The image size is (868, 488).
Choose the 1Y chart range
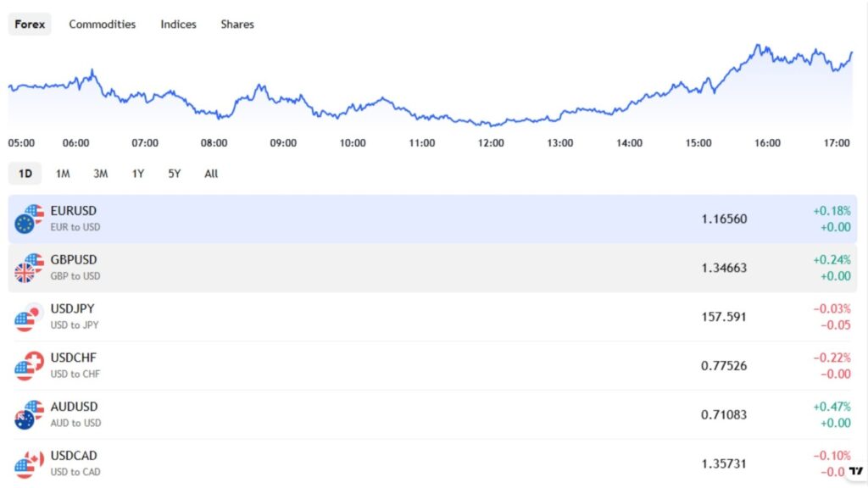point(138,174)
